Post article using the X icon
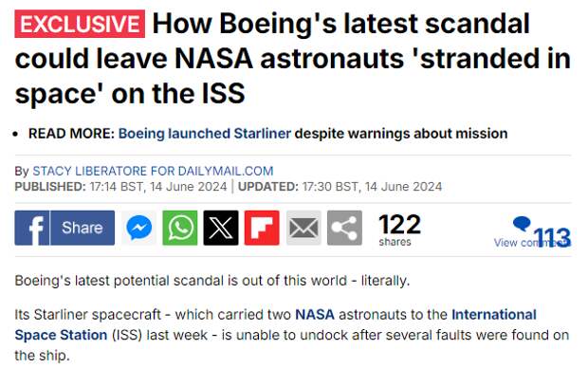 pos(221,228)
